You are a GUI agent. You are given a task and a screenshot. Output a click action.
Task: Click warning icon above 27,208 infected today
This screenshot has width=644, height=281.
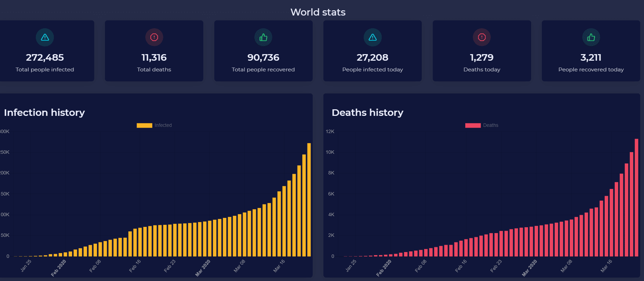[373, 37]
